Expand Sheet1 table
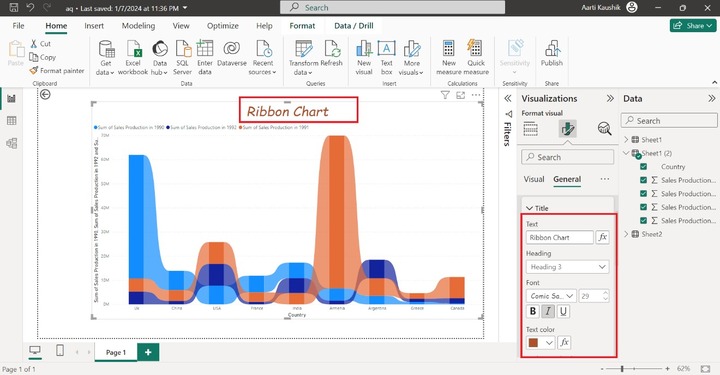The height and width of the screenshot is (375, 720). coord(626,140)
